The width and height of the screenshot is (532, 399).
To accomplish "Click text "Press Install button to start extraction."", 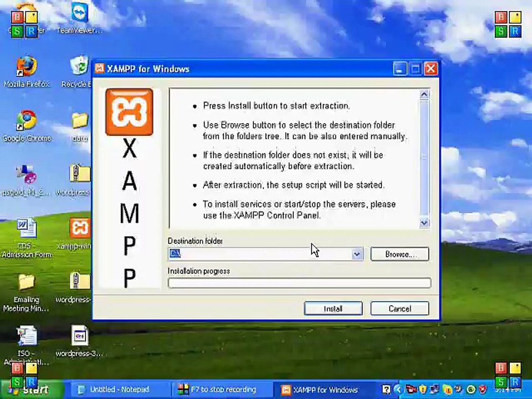I will tap(276, 106).
